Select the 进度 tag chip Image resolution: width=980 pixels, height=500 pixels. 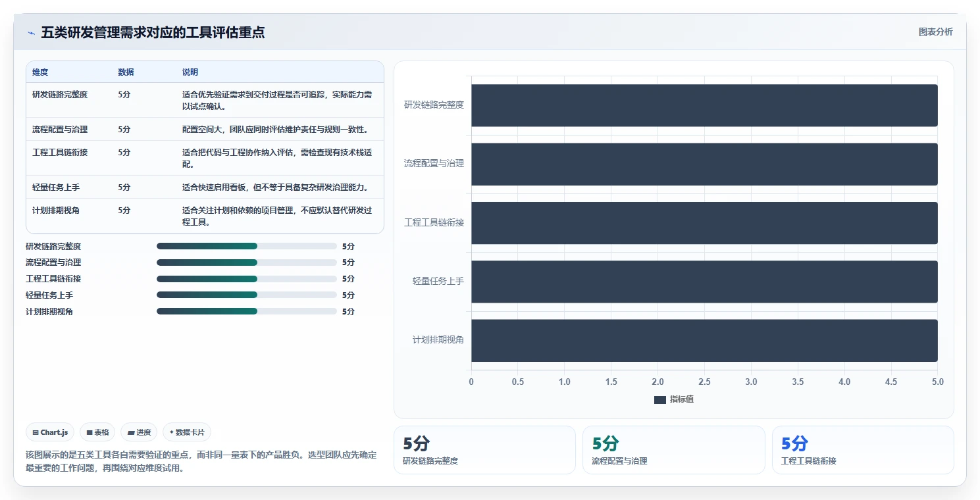click(139, 432)
